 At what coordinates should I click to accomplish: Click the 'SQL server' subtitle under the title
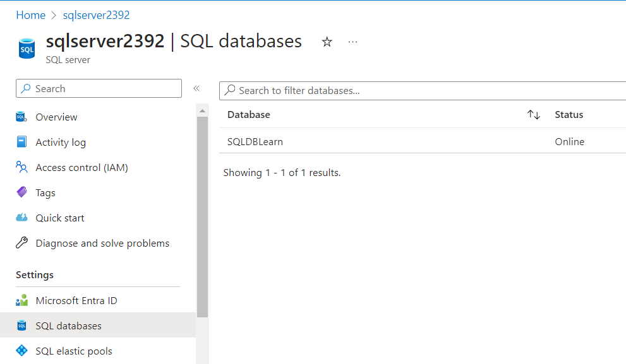click(x=68, y=60)
